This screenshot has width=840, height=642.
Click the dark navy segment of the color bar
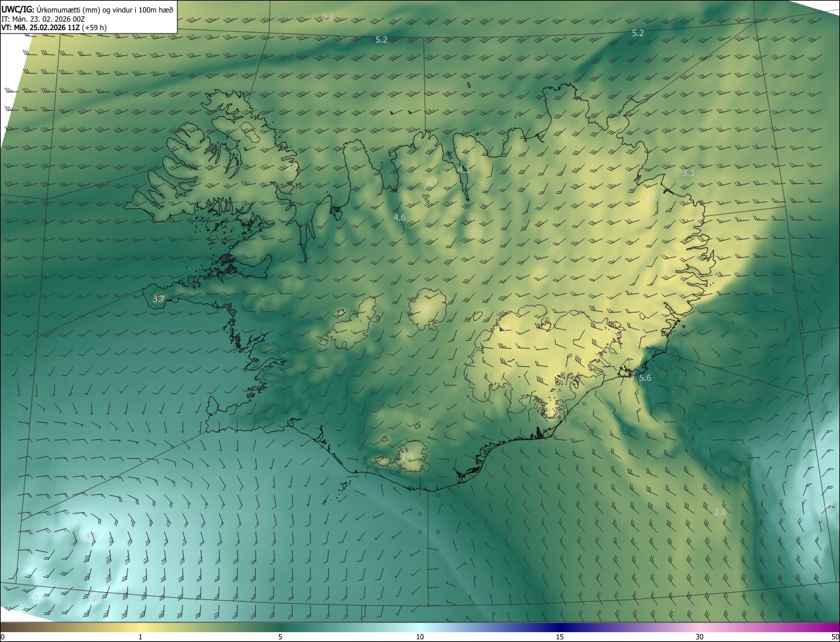click(x=561, y=628)
